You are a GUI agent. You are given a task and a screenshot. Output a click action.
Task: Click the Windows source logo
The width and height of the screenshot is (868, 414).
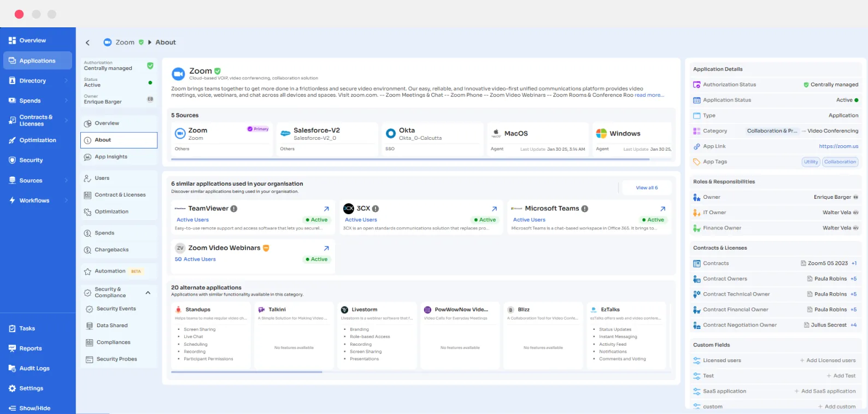click(x=601, y=133)
